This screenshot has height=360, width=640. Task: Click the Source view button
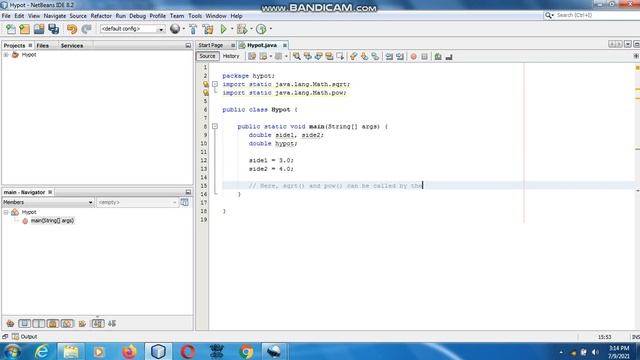207,56
